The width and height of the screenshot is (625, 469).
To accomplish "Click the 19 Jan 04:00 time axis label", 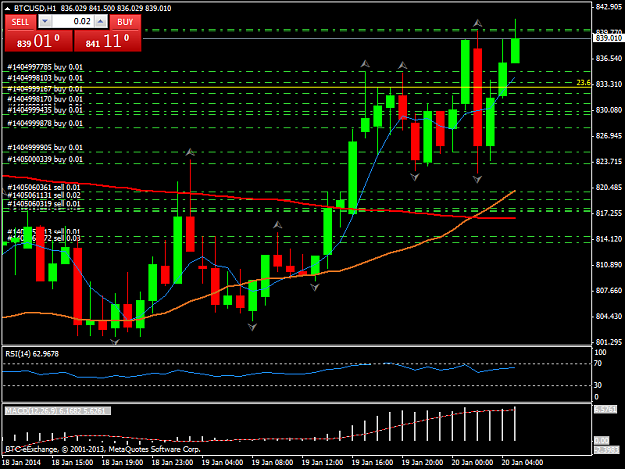I will click(222, 463).
